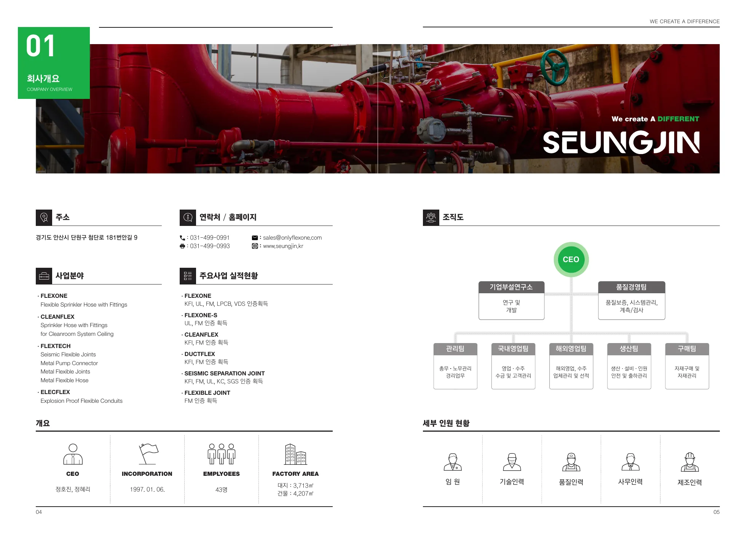
Task: Click the green 01 회사개요 section badge
Action: coord(54,63)
